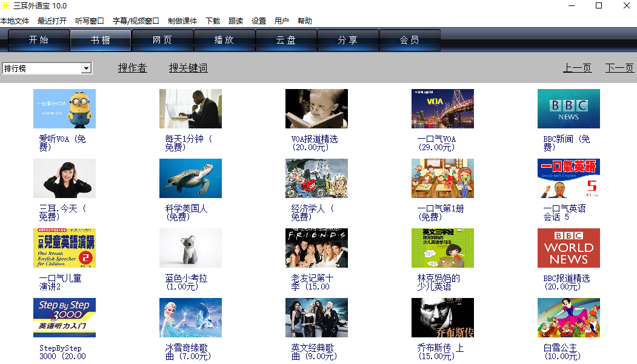Open the Step By Step 3000 cover
The width and height of the screenshot is (637, 364).
(65, 318)
